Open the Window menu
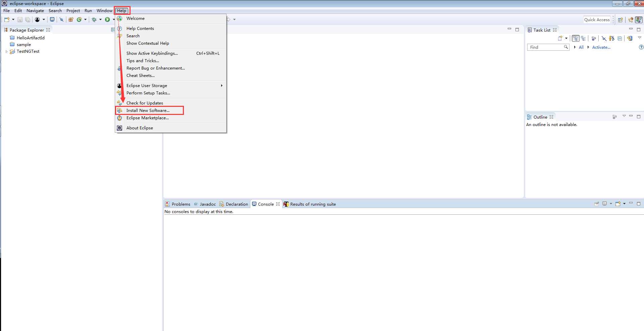This screenshot has width=644, height=331. point(104,10)
